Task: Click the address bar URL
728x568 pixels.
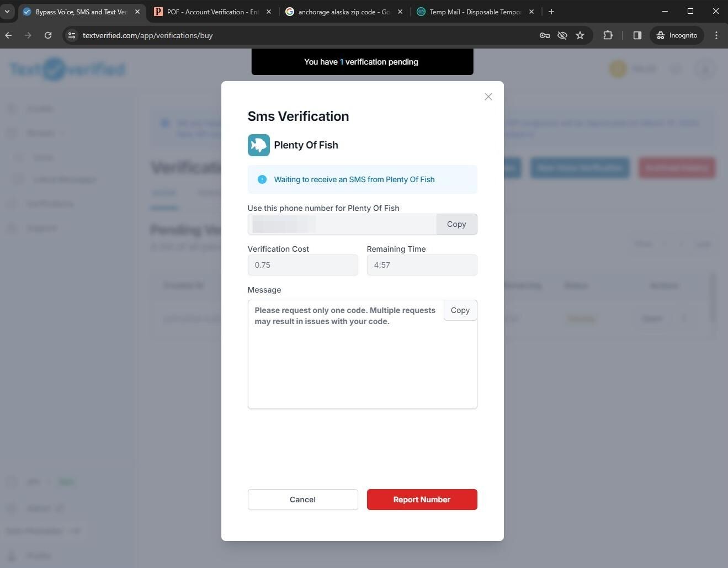Action: [x=148, y=35]
